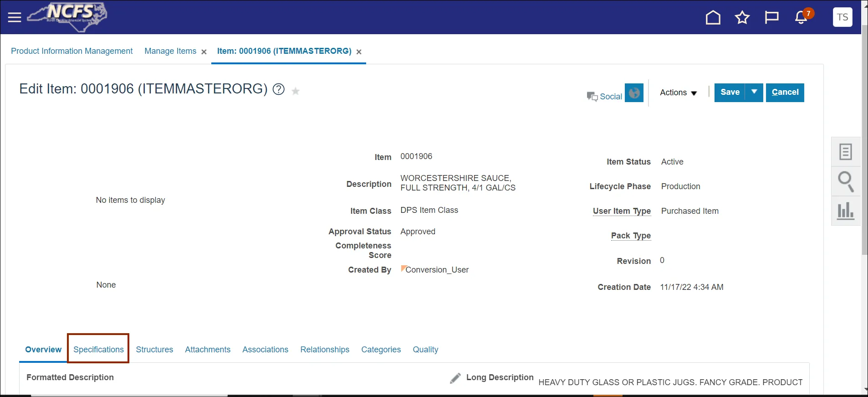Open the Social conversation icon
The image size is (868, 397).
pyautogui.click(x=592, y=97)
